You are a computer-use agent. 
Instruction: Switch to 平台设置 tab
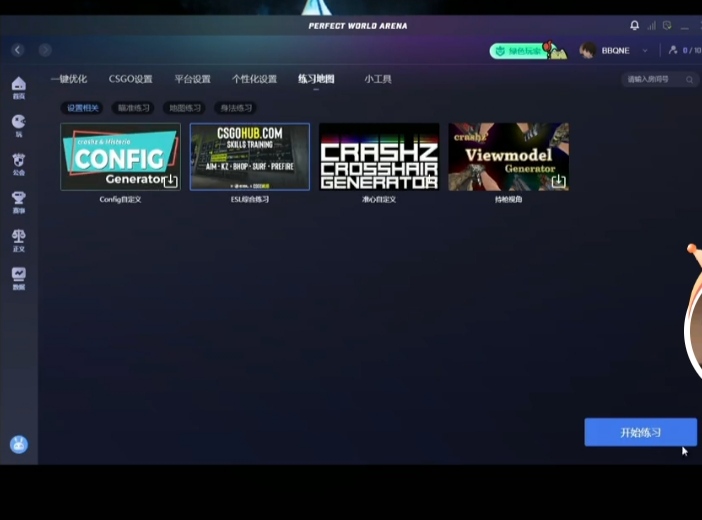click(x=193, y=79)
